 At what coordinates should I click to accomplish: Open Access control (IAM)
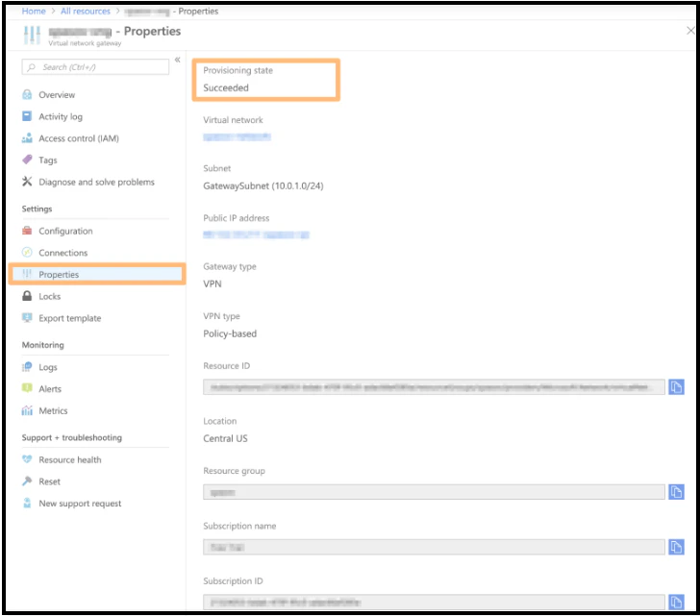(x=79, y=138)
